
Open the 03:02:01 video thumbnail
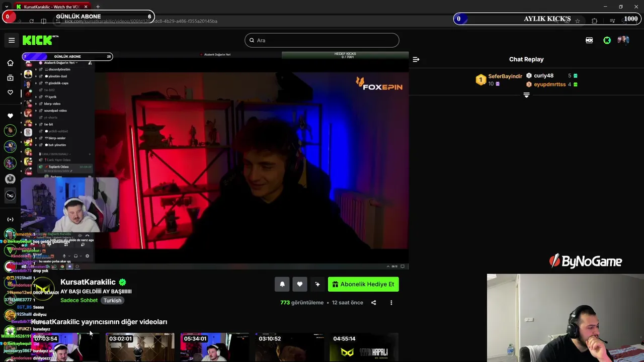pos(140,347)
